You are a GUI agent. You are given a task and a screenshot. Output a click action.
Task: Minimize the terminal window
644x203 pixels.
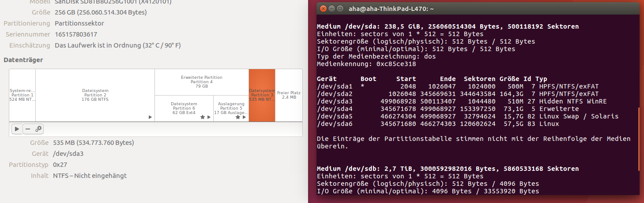[x=331, y=8]
